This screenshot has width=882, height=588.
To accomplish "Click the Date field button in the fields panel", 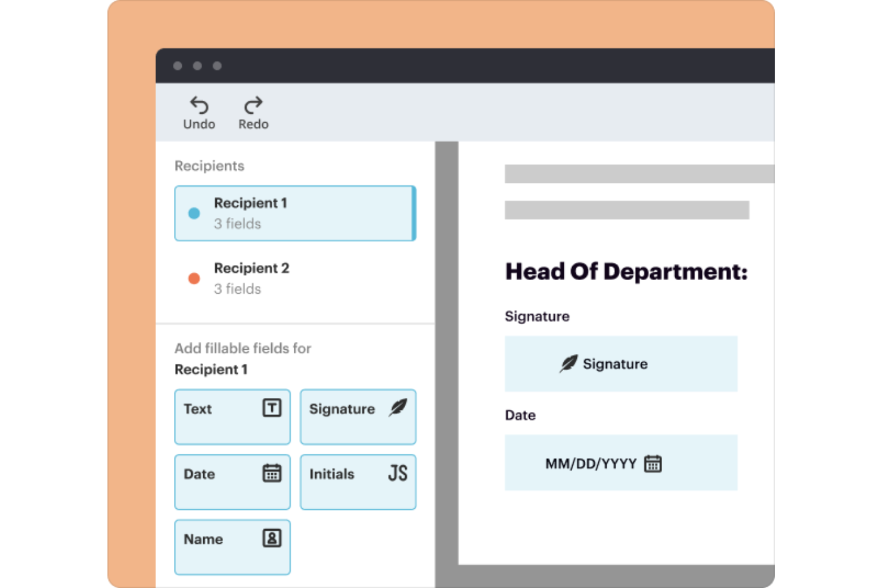I will click(232, 482).
